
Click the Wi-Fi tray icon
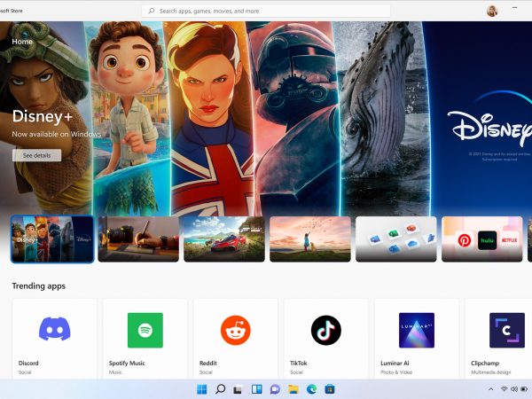point(505,389)
